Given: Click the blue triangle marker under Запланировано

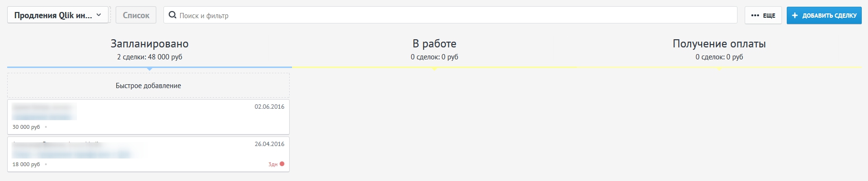Looking at the screenshot, I should (x=150, y=69).
